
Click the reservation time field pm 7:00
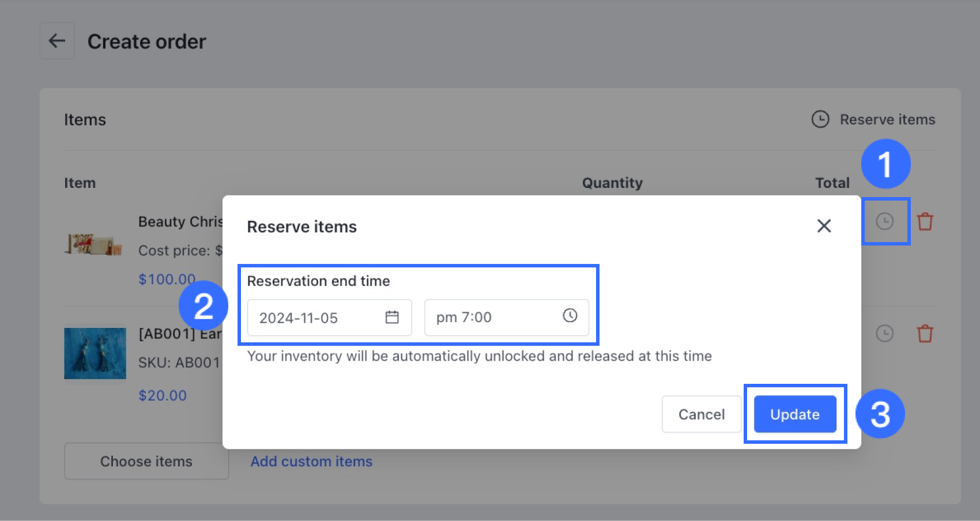[490, 318]
